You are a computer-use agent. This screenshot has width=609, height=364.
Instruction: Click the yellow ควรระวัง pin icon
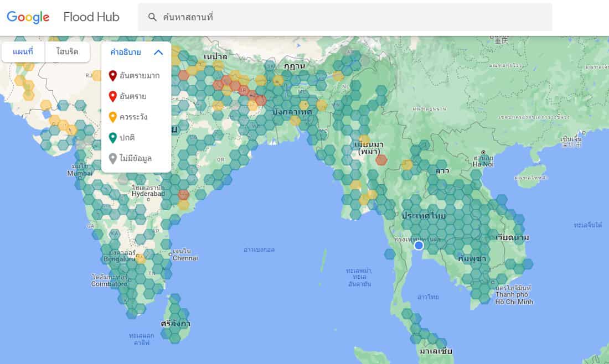(113, 117)
